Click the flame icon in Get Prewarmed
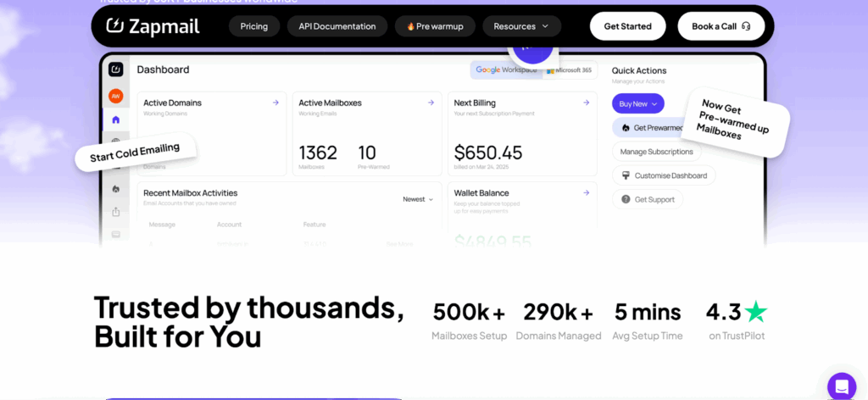Image resolution: width=868 pixels, height=400 pixels. click(626, 128)
